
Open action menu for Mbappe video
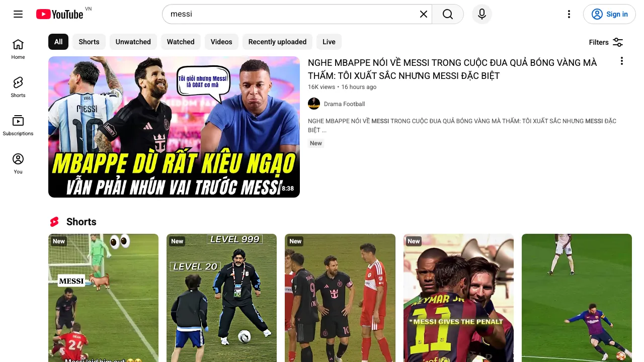click(x=622, y=61)
